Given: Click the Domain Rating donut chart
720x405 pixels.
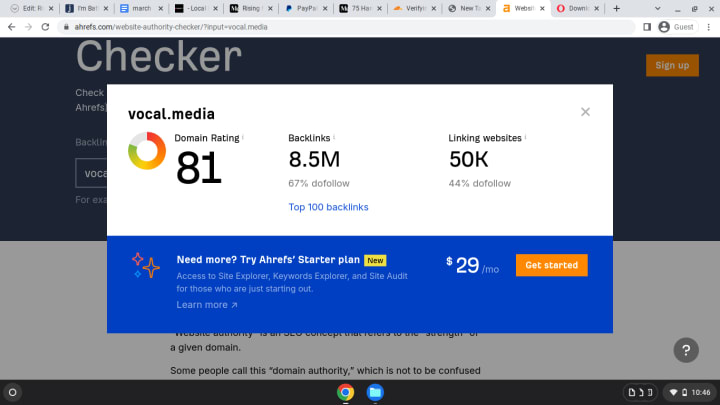Looking at the screenshot, I should [x=147, y=151].
